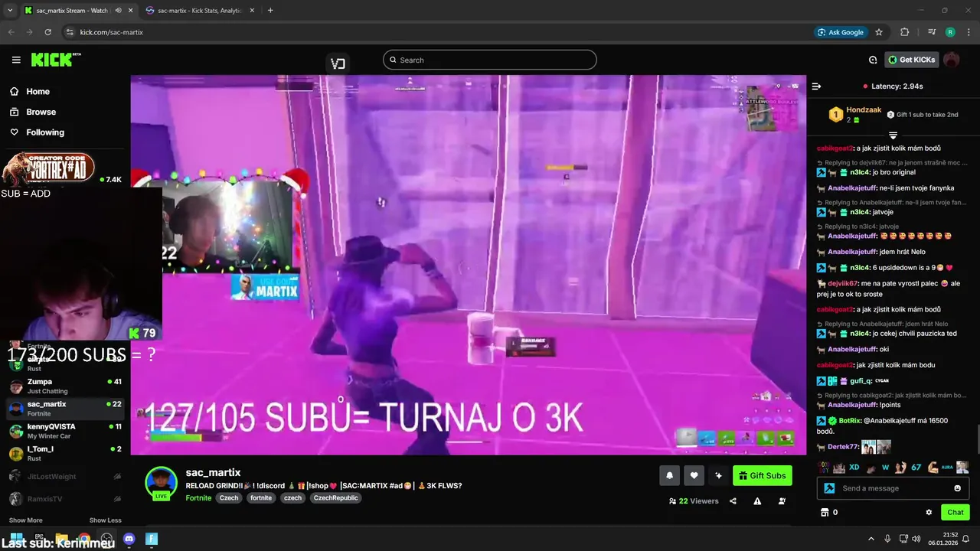Screen dimensions: 980x551
Task: Click Show Less in sidebar
Action: point(105,520)
